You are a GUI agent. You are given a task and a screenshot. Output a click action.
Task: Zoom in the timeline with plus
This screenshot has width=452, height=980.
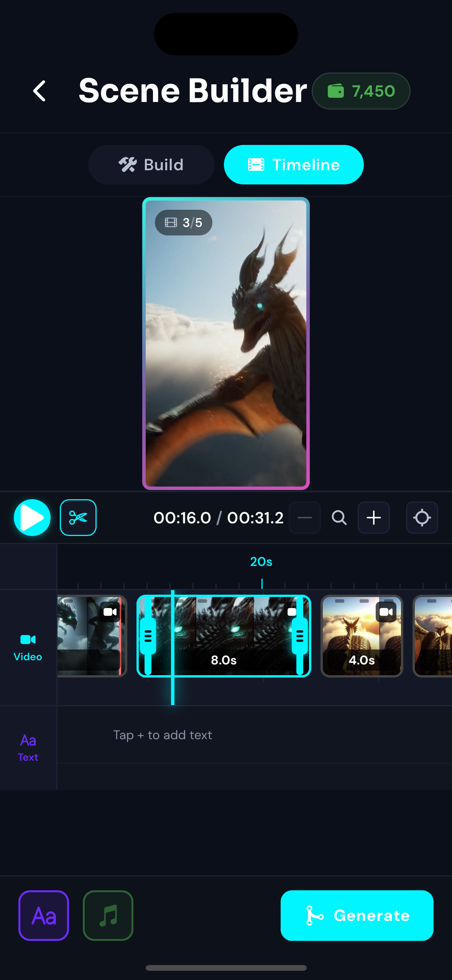(x=374, y=518)
